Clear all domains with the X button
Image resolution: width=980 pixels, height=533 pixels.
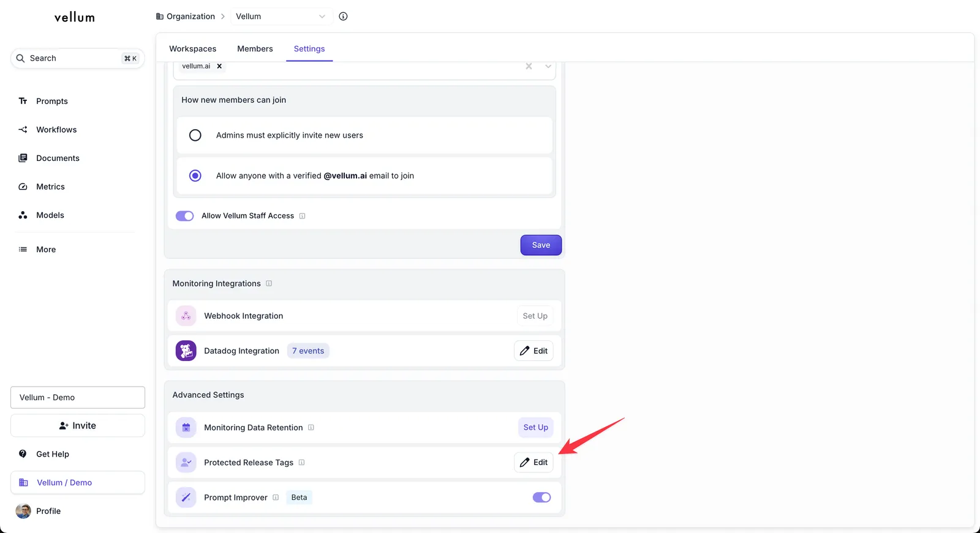(529, 66)
